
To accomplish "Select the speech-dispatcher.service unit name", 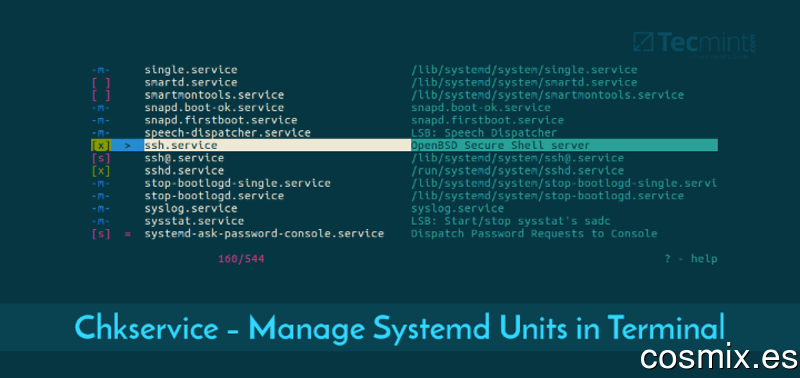I will 228,133.
